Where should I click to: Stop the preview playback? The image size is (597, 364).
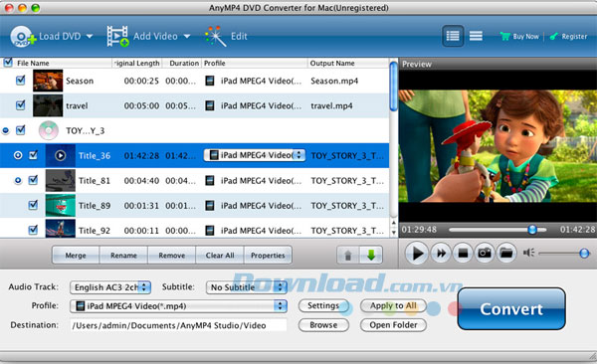click(x=463, y=254)
